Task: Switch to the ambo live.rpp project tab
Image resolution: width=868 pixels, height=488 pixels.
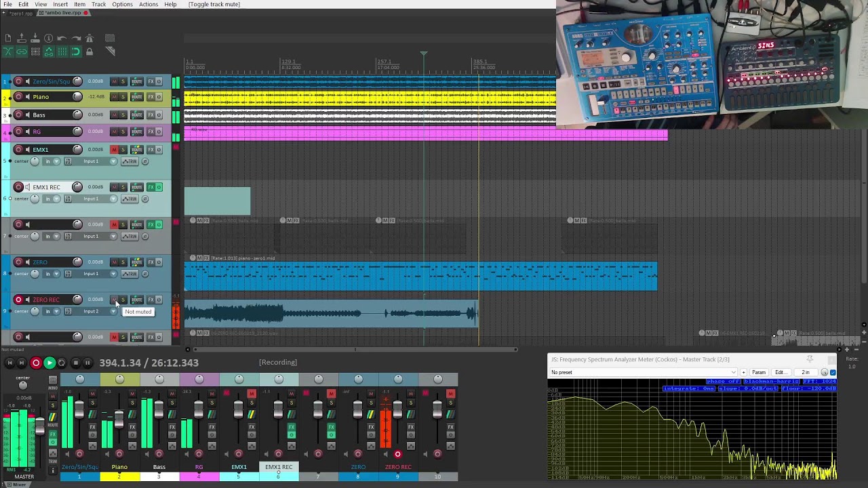Action: pos(63,13)
